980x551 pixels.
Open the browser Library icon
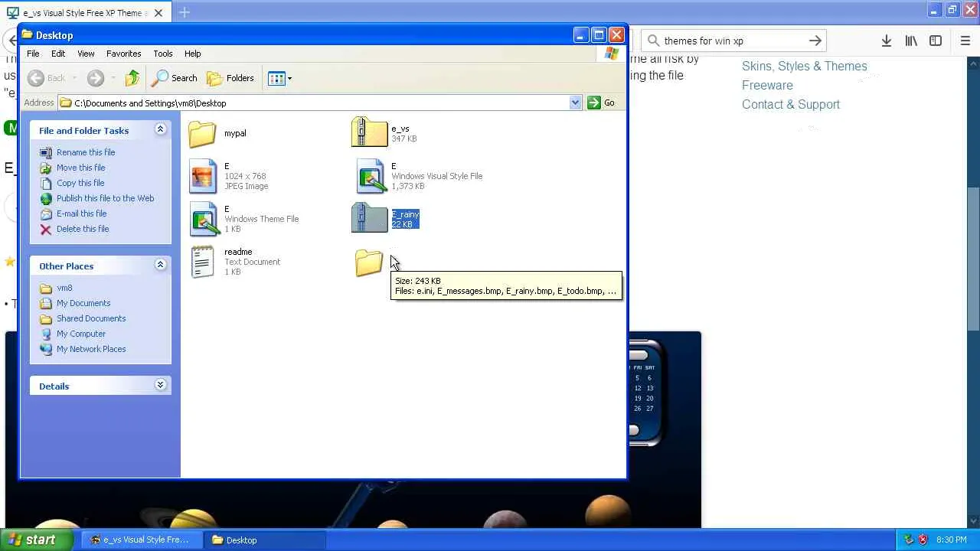pyautogui.click(x=911, y=41)
